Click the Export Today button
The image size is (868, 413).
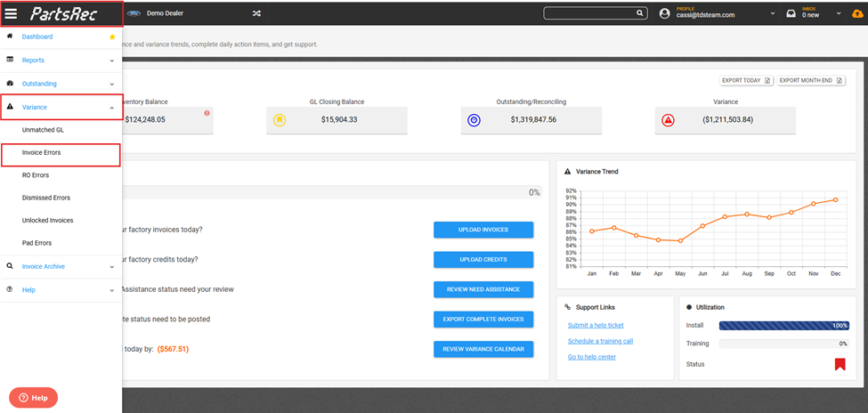click(747, 80)
